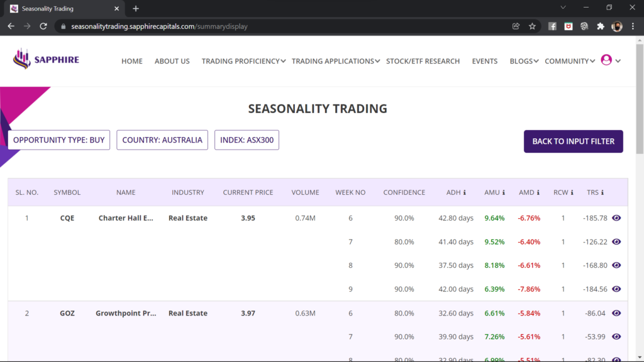Click Back to Input Filter button
This screenshot has width=644, height=362.
tap(573, 141)
